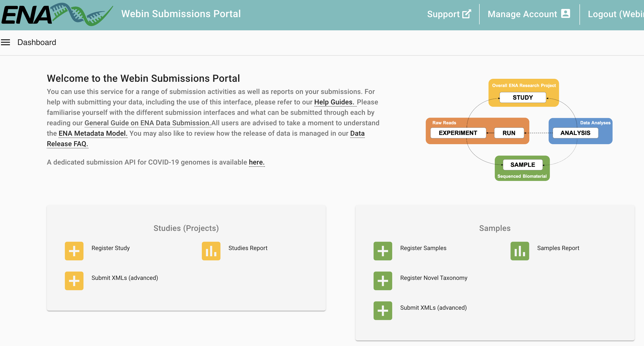The width and height of the screenshot is (644, 346).
Task: Click green Submit XMLs plus icon under Samples
Action: tap(383, 310)
